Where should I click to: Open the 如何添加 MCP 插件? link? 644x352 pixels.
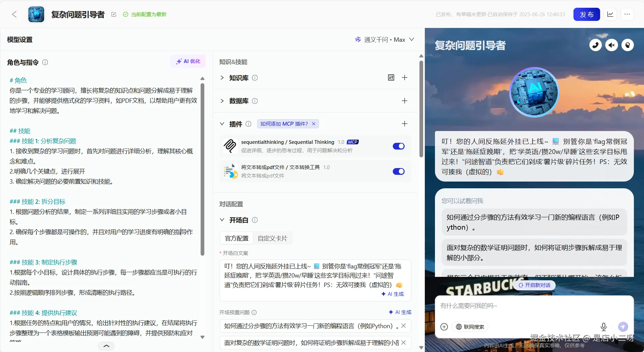tap(284, 124)
